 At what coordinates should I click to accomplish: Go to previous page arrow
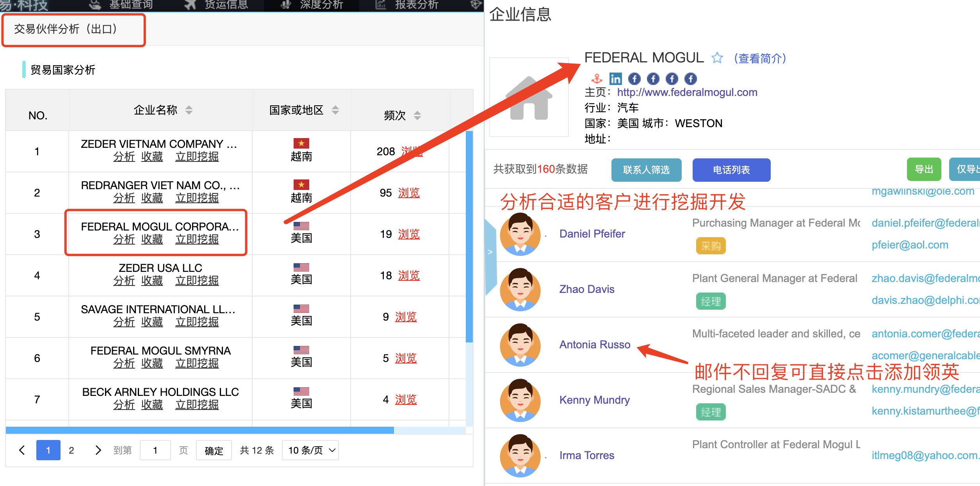click(22, 450)
